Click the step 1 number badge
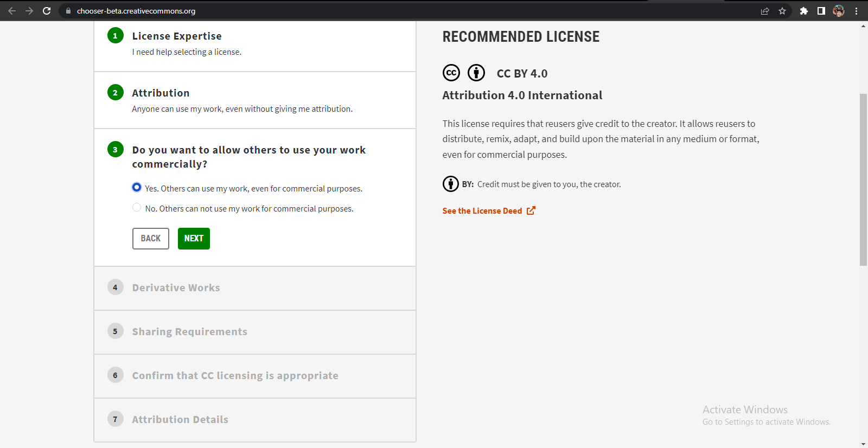This screenshot has height=448, width=868. [x=115, y=36]
